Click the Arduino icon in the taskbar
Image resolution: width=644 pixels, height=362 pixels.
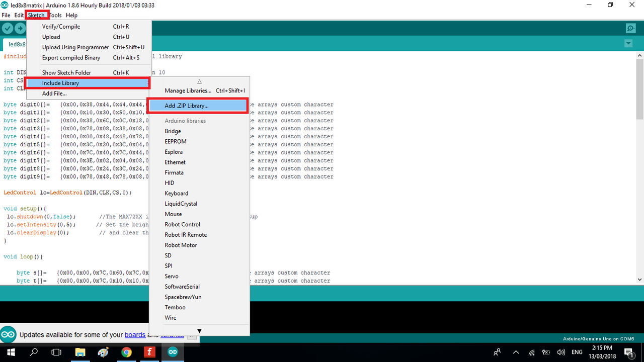click(x=173, y=352)
